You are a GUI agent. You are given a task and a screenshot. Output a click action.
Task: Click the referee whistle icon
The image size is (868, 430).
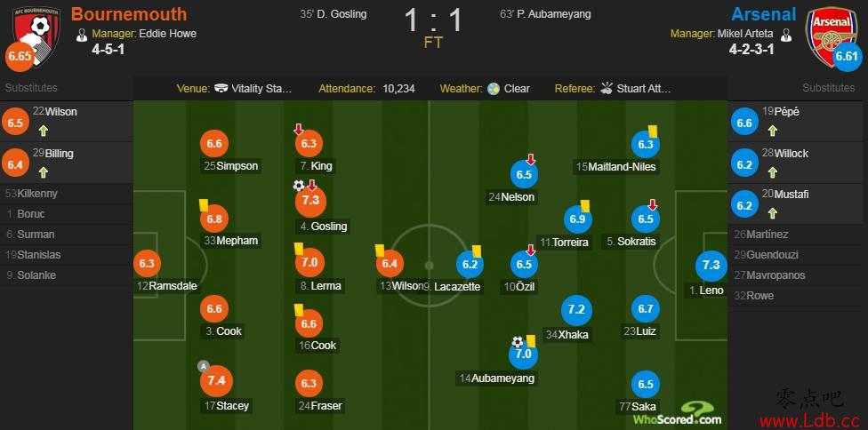click(x=607, y=88)
